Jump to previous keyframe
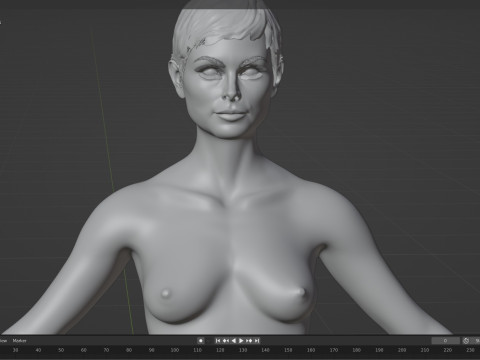The height and width of the screenshot is (360, 480). pyautogui.click(x=226, y=340)
